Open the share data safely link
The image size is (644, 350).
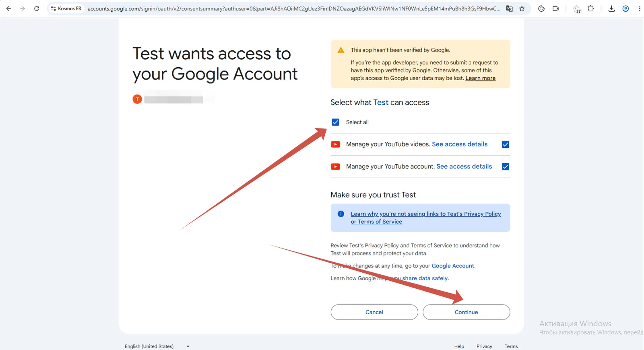click(425, 278)
